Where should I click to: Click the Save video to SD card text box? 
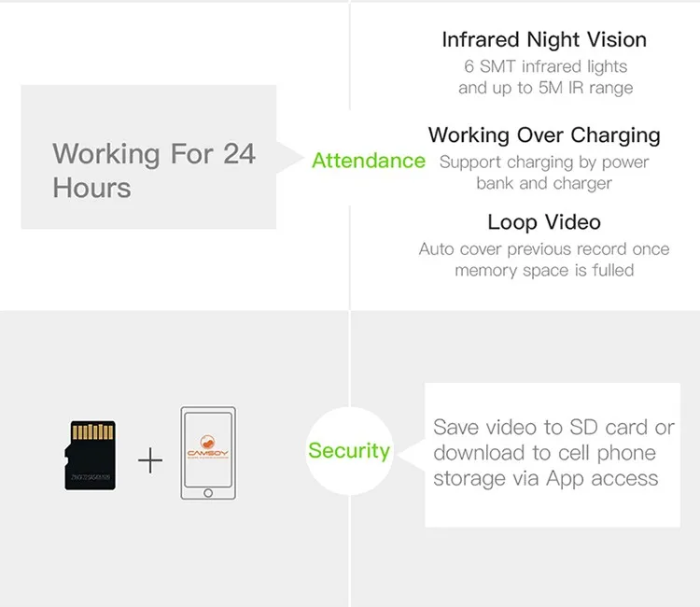[x=553, y=455]
